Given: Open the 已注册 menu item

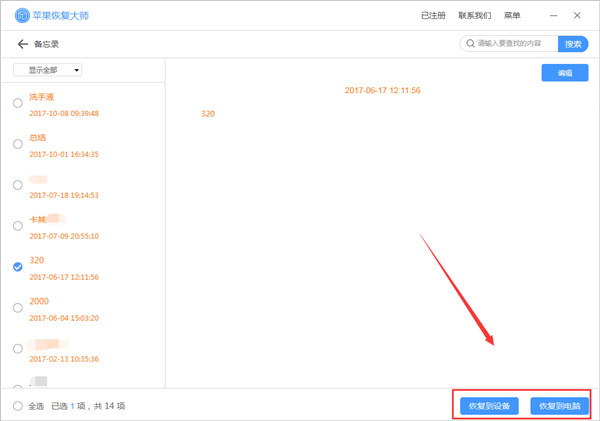Looking at the screenshot, I should tap(433, 15).
